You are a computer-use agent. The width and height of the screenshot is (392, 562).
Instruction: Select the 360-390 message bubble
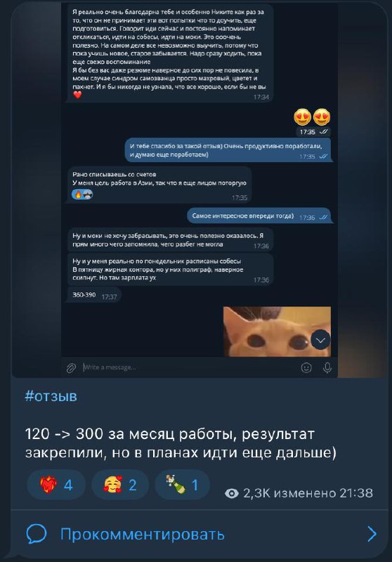pyautogui.click(x=94, y=296)
